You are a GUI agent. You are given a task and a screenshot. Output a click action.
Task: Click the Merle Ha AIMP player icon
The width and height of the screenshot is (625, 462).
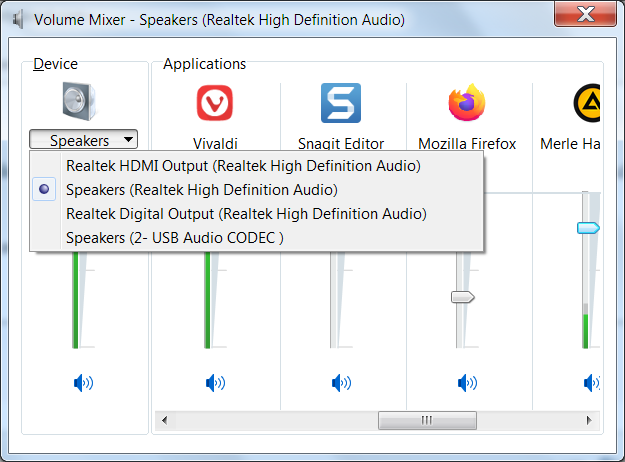point(587,103)
